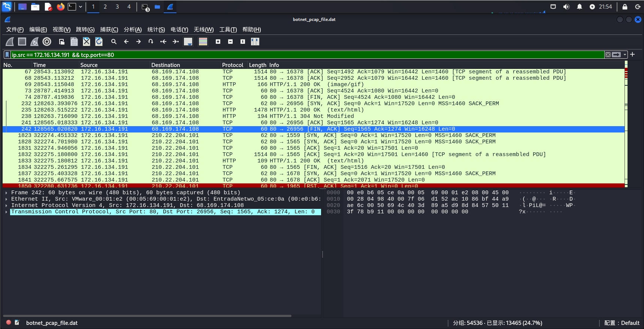Screen dimensions: 644x329
Task: Expand the Transmission Control Protocol node
Action: (6, 212)
